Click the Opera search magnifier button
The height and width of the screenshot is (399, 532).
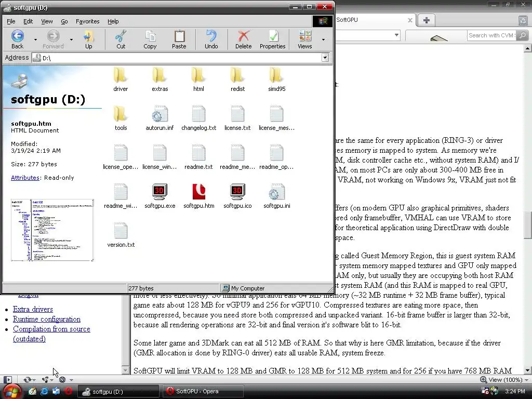(523, 35)
